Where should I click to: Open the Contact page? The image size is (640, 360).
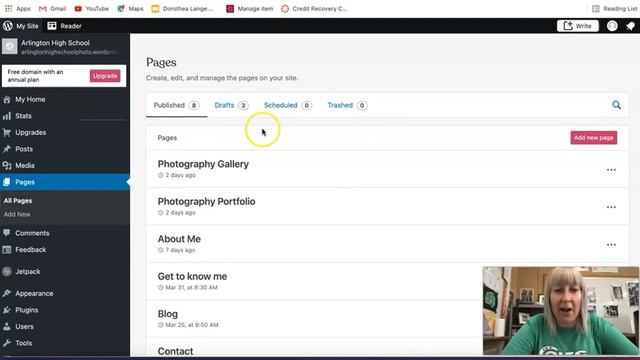(x=176, y=351)
